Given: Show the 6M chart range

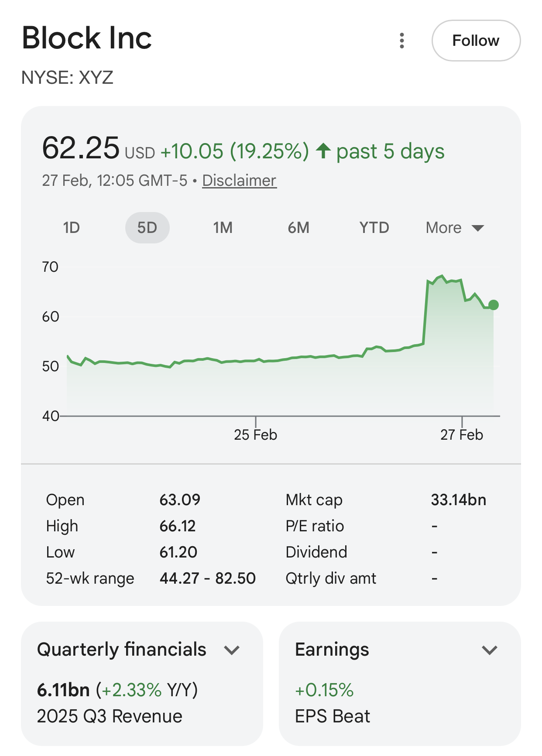Looking at the screenshot, I should coord(298,228).
